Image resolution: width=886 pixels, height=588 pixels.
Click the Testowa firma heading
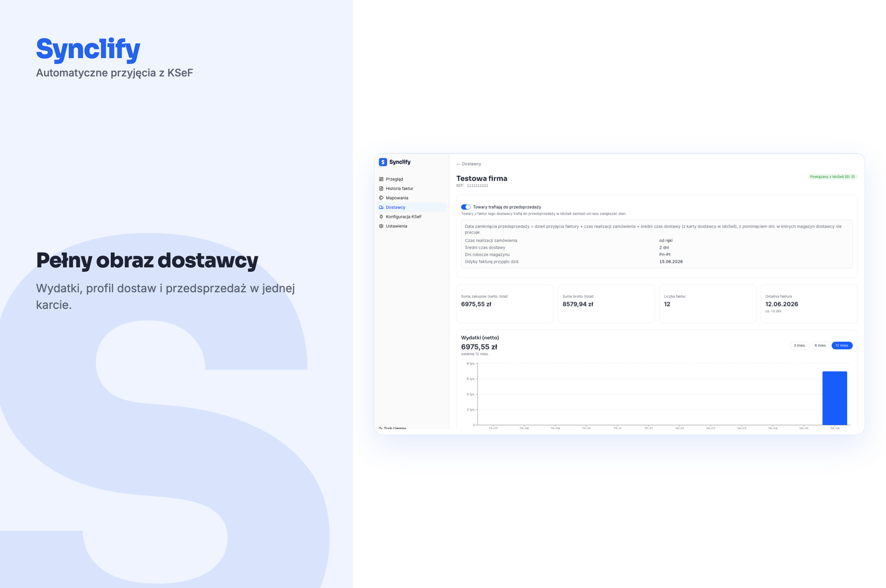click(482, 178)
